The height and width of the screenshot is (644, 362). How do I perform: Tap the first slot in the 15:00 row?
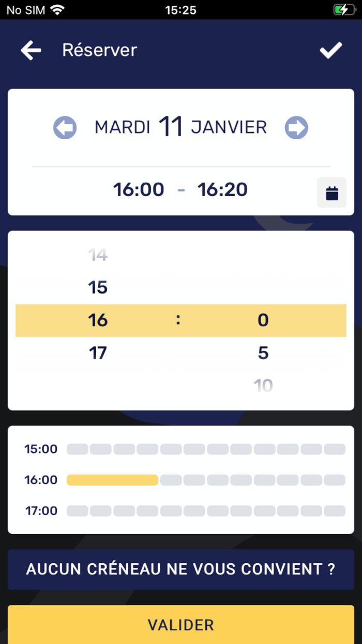(78, 449)
